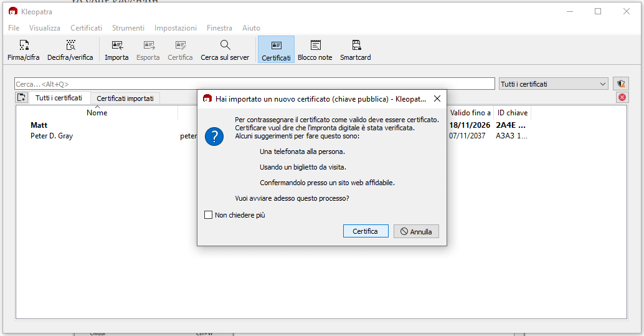Sort by the Nome column header
Viewport: 644px width, 336px height.
(97, 113)
